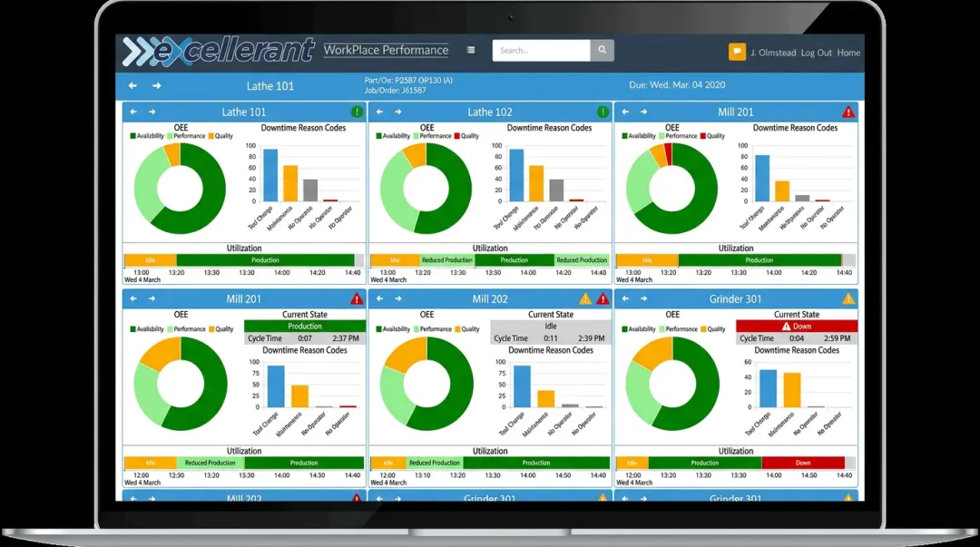Click next arrow on Mill 201 Production-state panel
980x547 pixels.
152,298
